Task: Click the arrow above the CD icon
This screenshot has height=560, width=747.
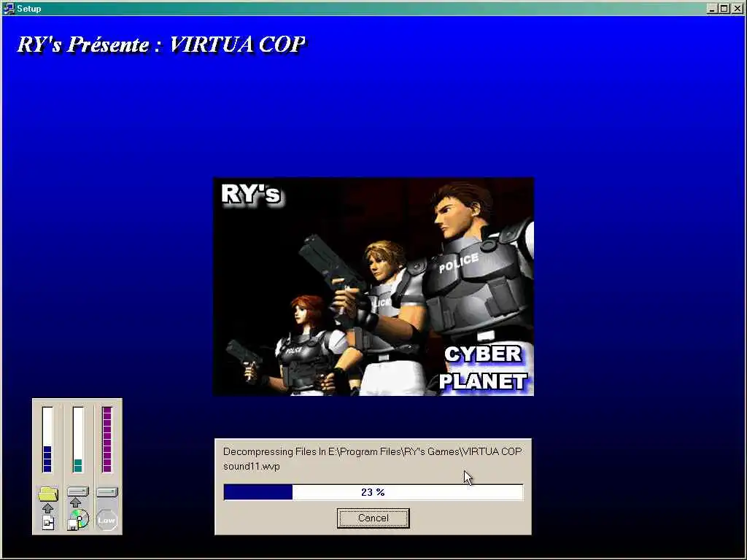Action: point(75,502)
